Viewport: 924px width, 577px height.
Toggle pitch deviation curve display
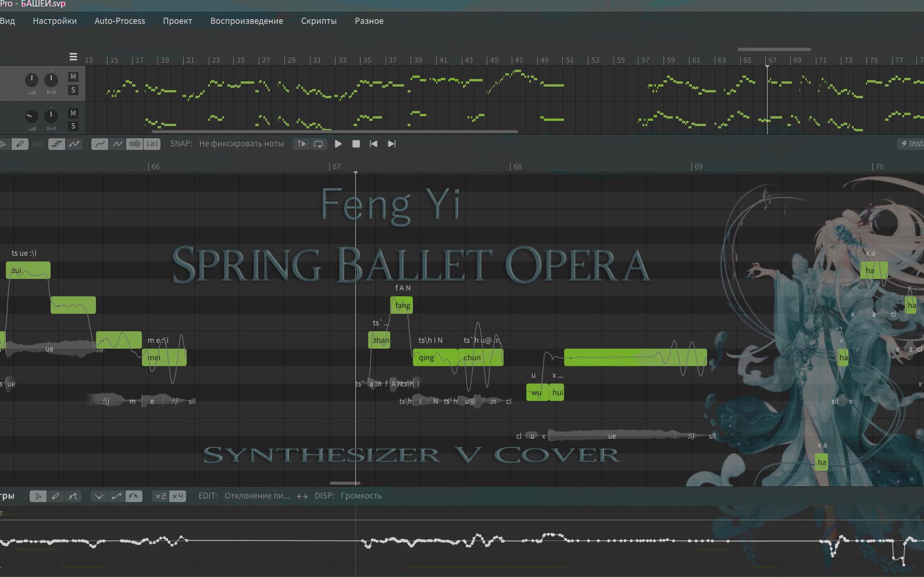pos(117,144)
